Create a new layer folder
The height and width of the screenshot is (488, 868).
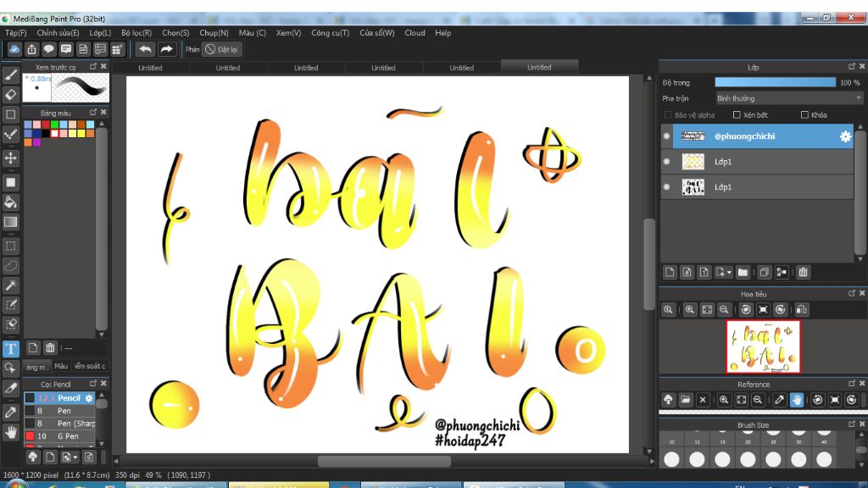743,272
